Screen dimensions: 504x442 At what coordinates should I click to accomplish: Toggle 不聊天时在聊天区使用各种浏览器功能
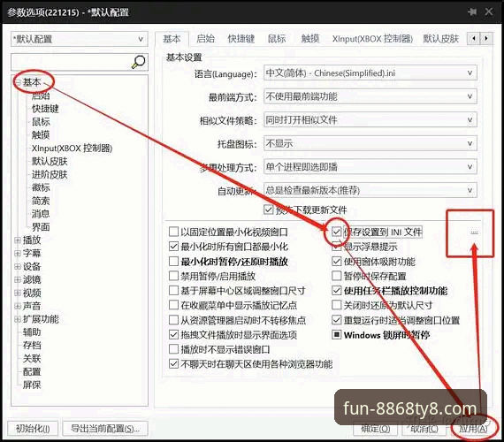(173, 364)
